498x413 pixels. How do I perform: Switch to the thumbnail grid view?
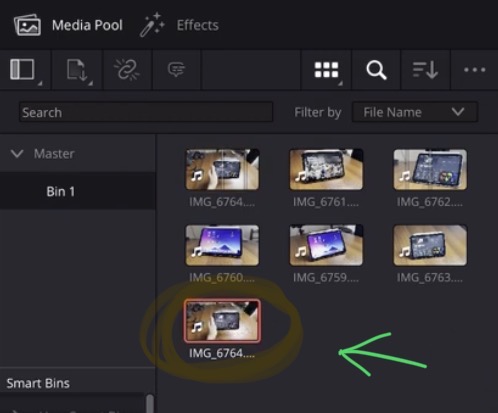pyautogui.click(x=326, y=70)
